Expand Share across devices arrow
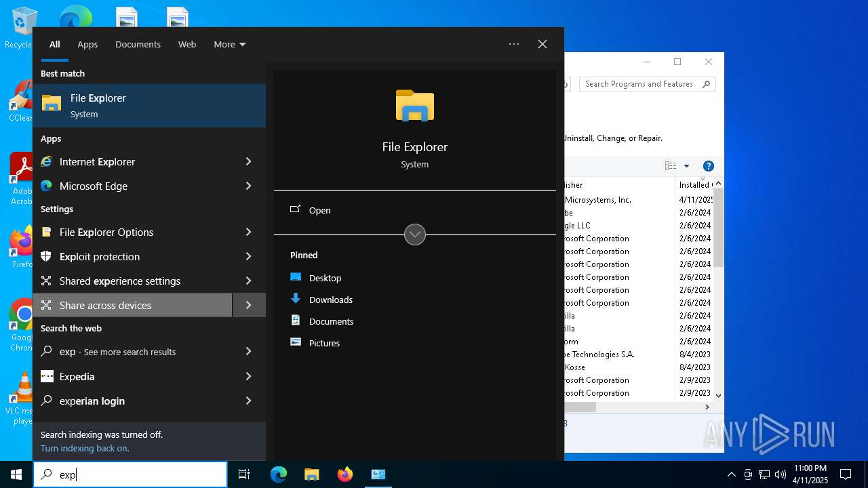The height and width of the screenshot is (488, 868). (249, 305)
